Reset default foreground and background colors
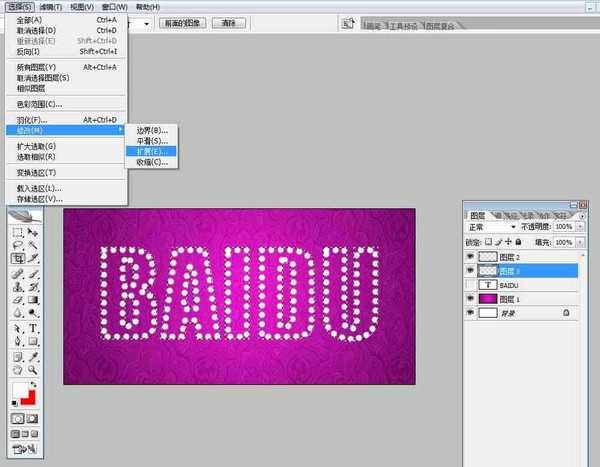This screenshot has width=600, height=467. pos(14,403)
